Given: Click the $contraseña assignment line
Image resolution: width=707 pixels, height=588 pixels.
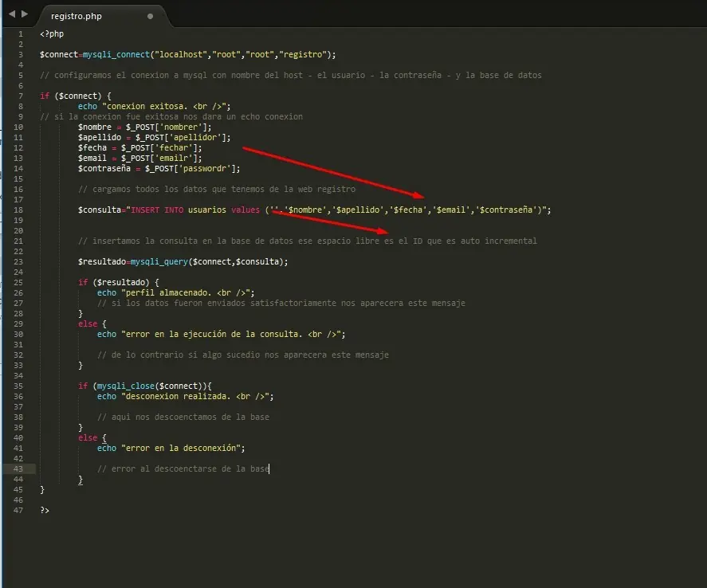Looking at the screenshot, I should pos(159,169).
